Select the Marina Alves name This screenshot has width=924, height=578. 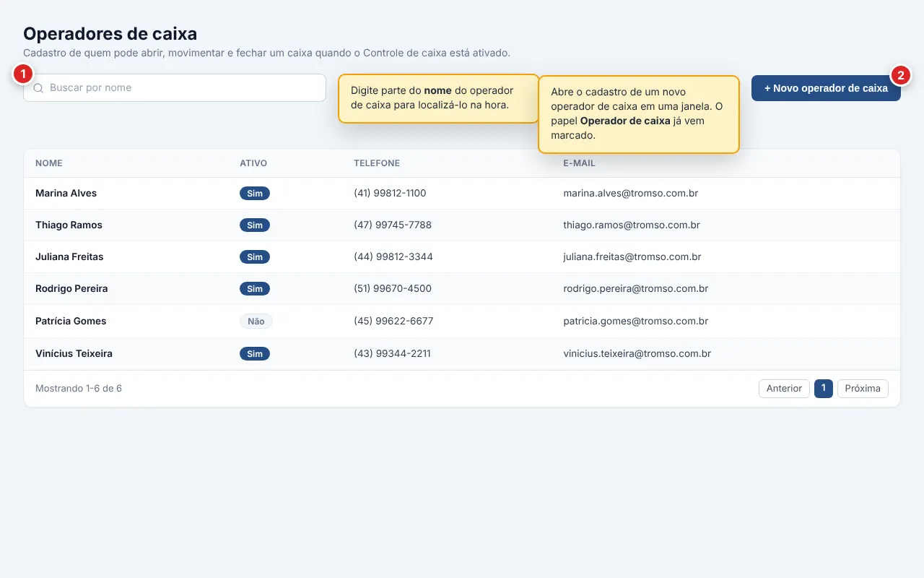[x=66, y=193]
